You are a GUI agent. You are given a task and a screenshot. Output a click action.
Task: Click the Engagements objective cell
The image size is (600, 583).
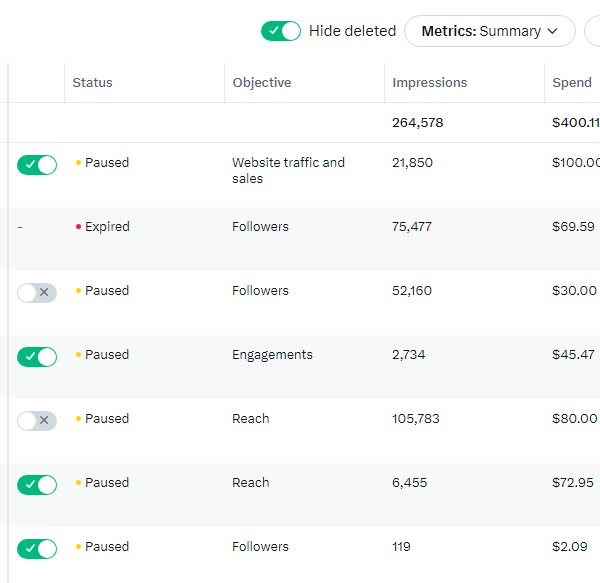tap(272, 355)
